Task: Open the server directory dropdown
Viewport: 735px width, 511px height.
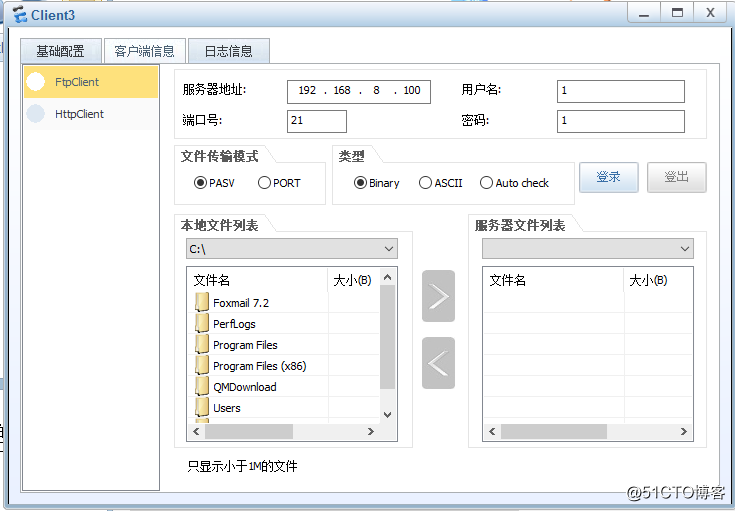Action: point(587,248)
